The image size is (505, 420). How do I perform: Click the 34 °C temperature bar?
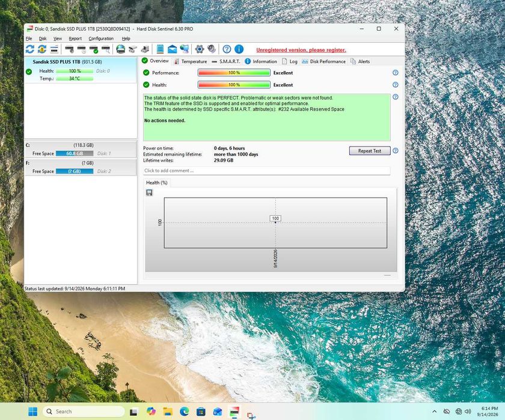(75, 79)
